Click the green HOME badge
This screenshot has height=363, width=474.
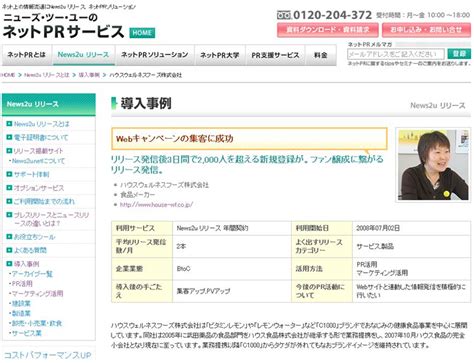[142, 33]
